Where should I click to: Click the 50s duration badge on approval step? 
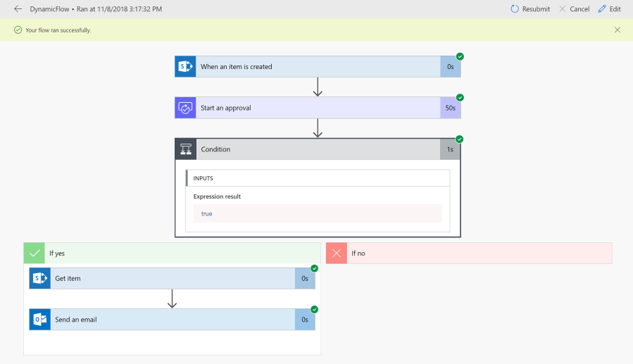[x=450, y=108]
